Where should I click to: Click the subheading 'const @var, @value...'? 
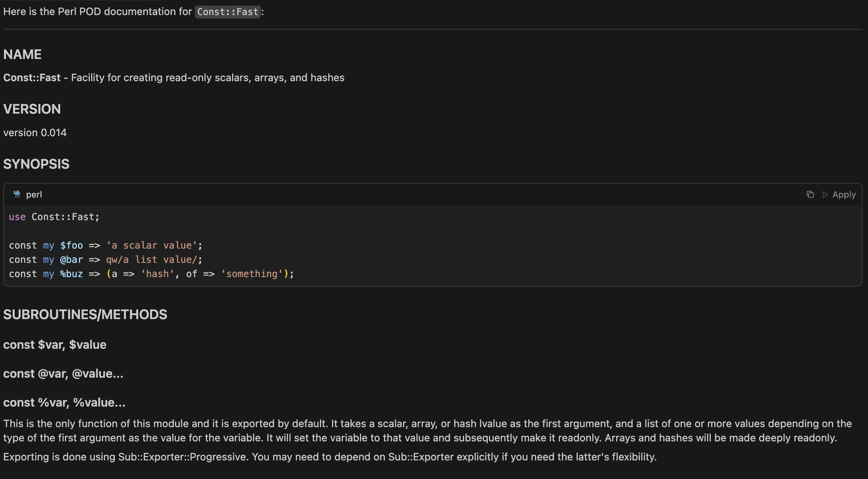click(x=63, y=374)
